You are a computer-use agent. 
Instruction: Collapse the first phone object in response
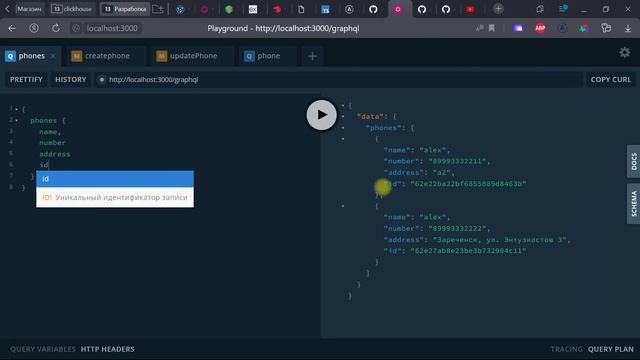pos(343,139)
